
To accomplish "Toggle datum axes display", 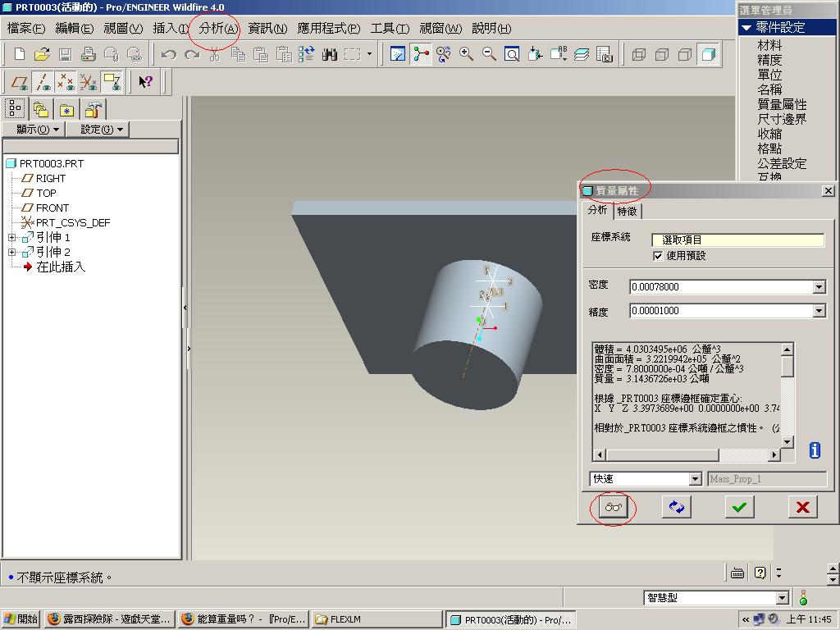I will [43, 81].
